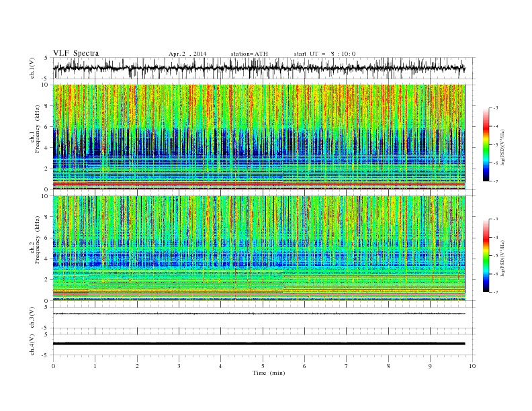
Task: Click the "-3" label on ch.2 color bar
Action: 496,219
